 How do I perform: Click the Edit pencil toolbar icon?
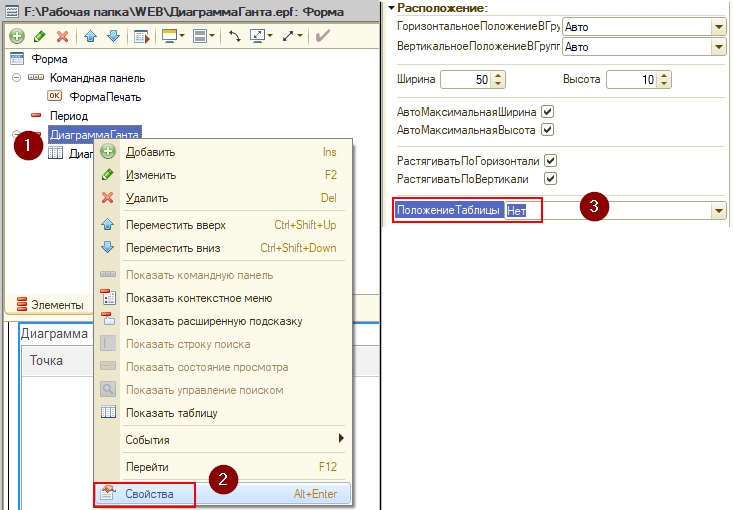click(40, 36)
